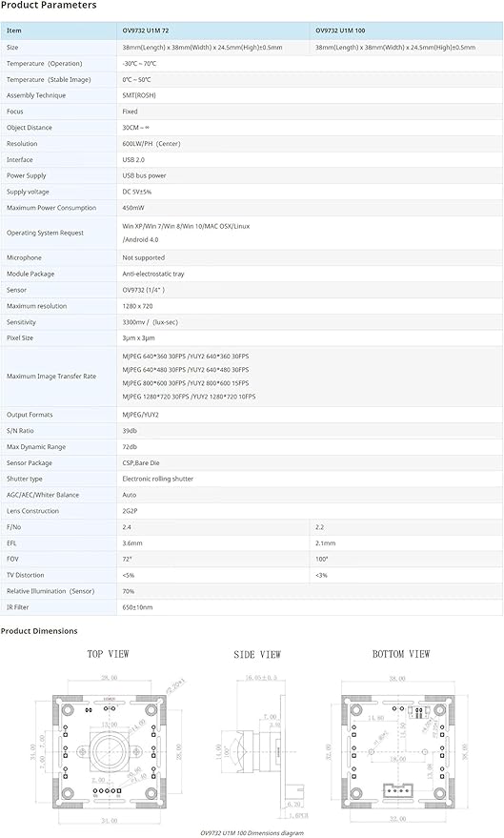Select the Interface row label
Screen dimensions: 504x838
pyautogui.click(x=20, y=160)
